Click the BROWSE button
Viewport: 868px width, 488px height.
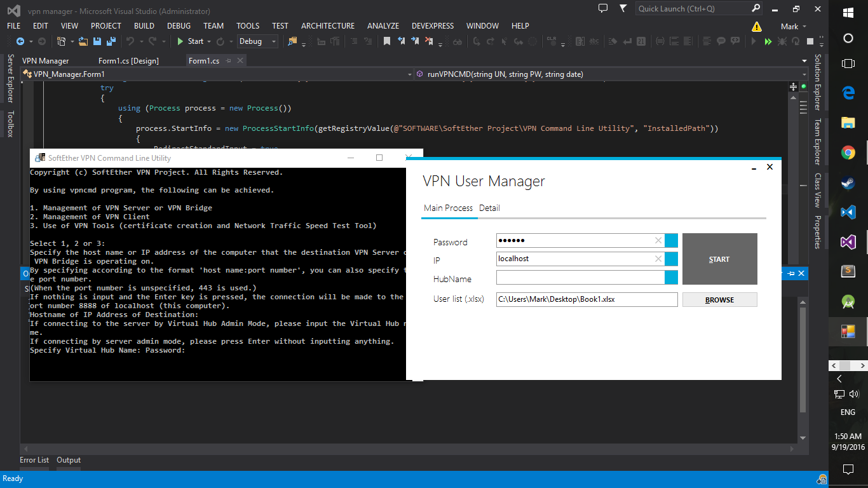tap(719, 300)
